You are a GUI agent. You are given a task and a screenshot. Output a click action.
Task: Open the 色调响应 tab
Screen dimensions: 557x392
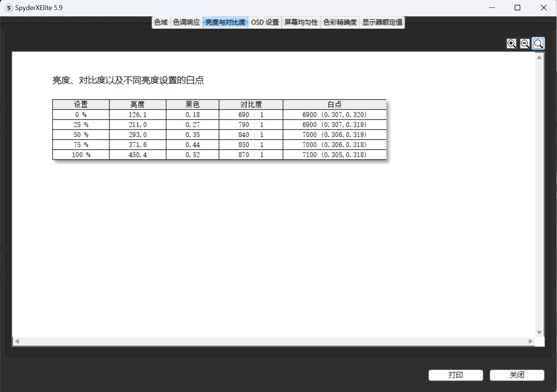(186, 22)
